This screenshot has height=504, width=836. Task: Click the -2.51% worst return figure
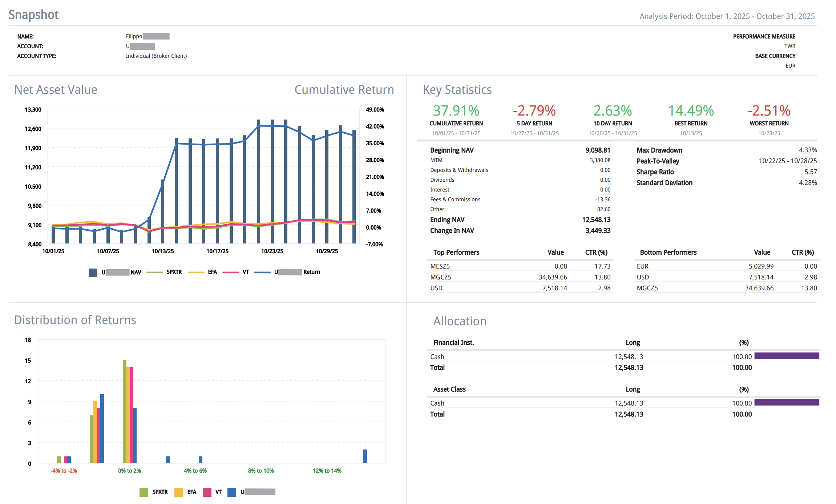pos(769,111)
